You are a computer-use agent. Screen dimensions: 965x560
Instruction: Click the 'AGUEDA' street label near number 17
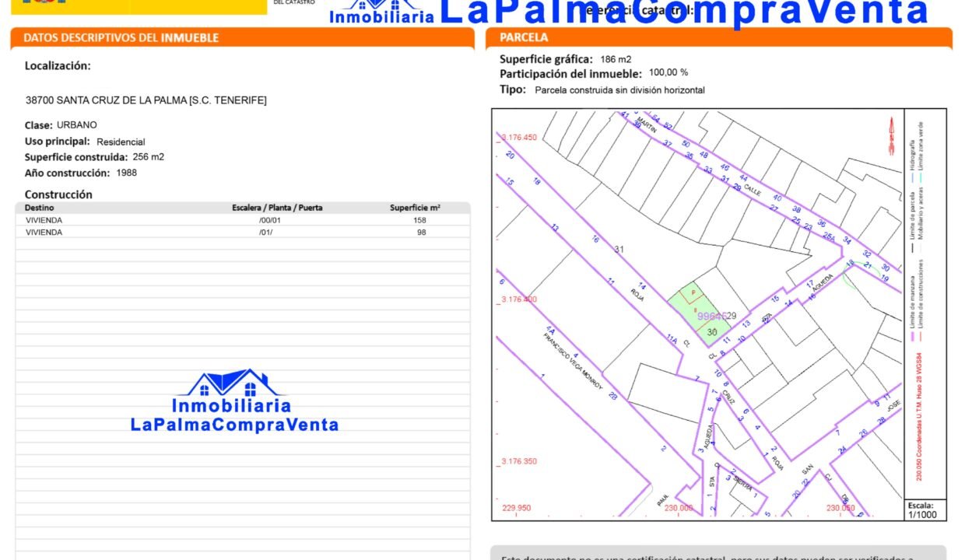823,282
